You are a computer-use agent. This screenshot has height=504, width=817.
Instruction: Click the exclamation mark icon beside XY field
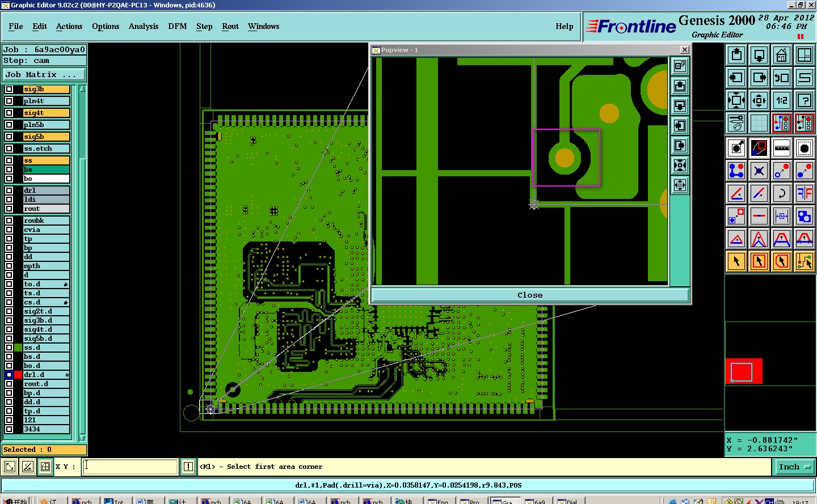(x=188, y=467)
